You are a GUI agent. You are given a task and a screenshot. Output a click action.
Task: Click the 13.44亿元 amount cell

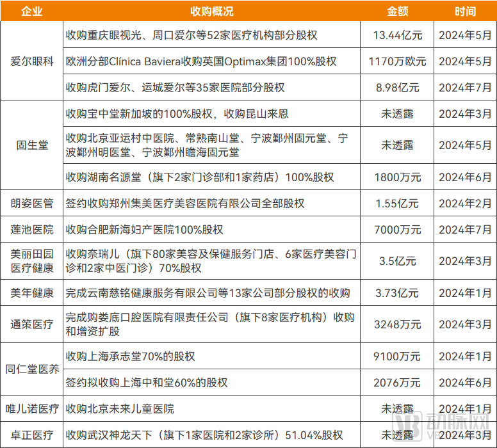[397, 35]
